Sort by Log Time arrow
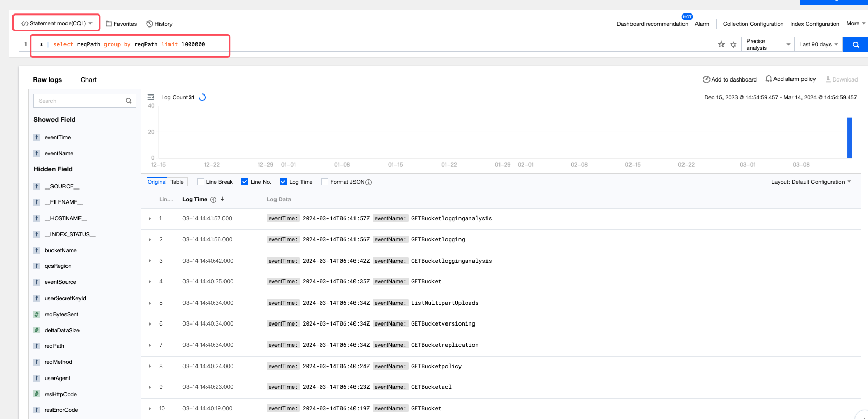 pyautogui.click(x=222, y=199)
